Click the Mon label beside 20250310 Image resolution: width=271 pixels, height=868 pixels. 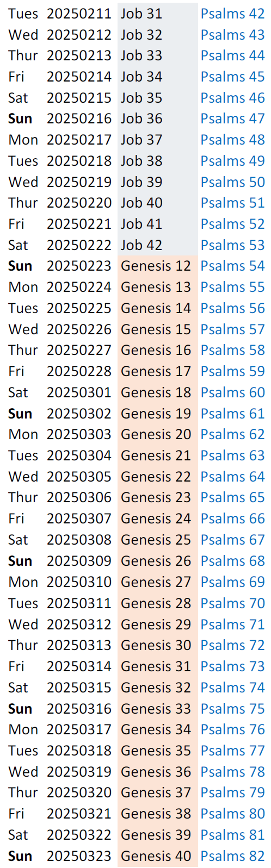(x=23, y=582)
